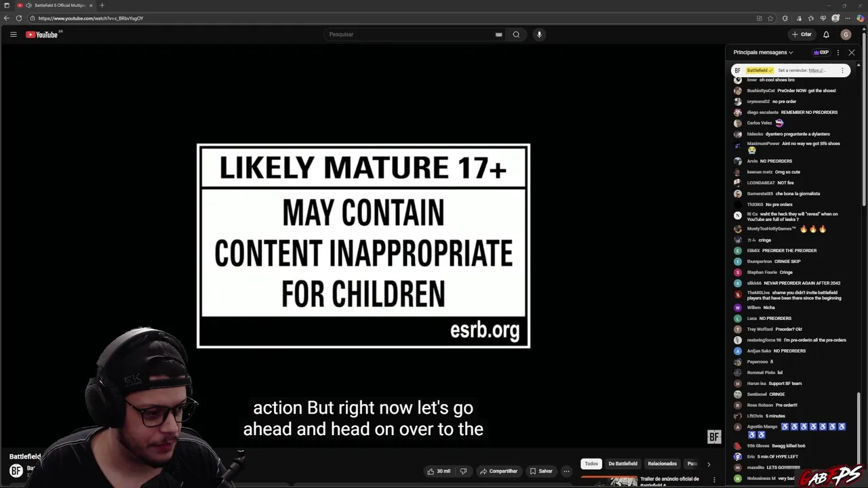Open more video actions ellipsis button

coord(566,471)
